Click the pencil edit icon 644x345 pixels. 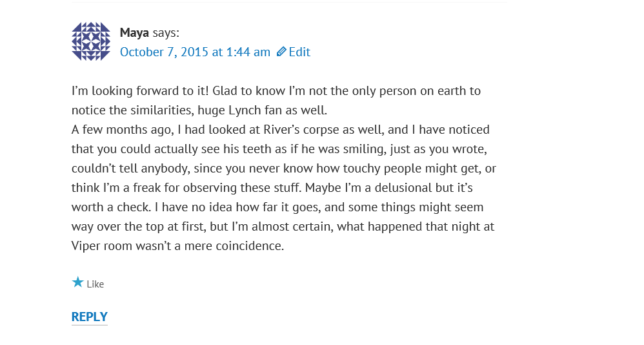[281, 52]
